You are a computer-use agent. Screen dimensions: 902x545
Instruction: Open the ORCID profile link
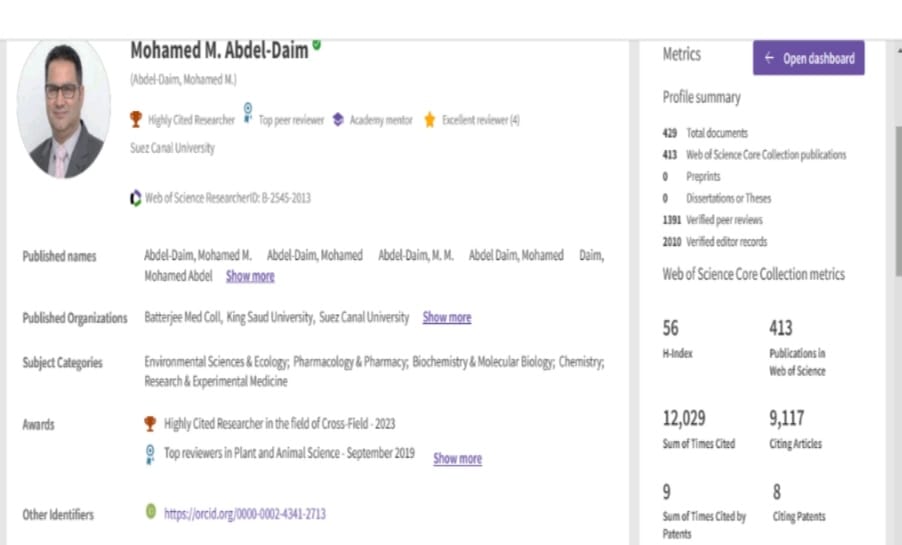[244, 514]
